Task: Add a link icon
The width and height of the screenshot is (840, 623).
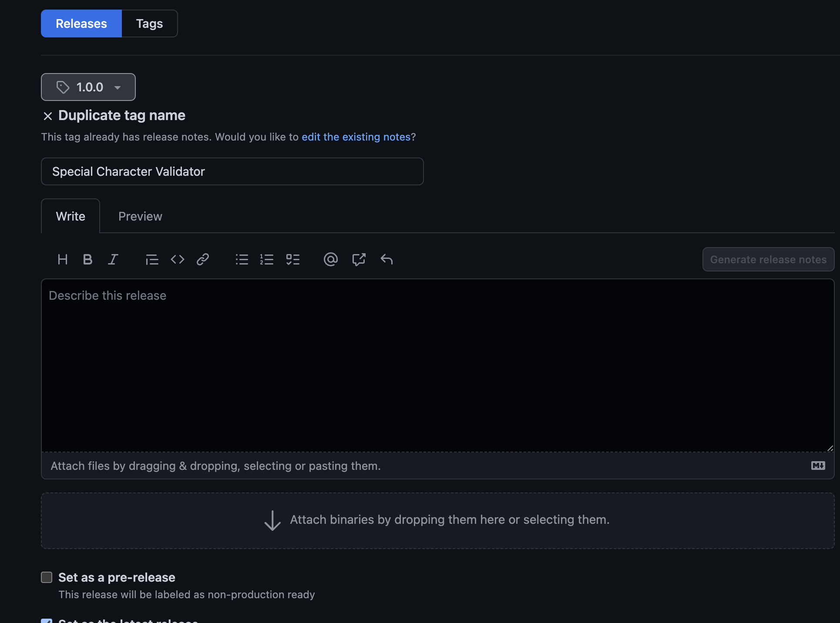Action: tap(203, 260)
